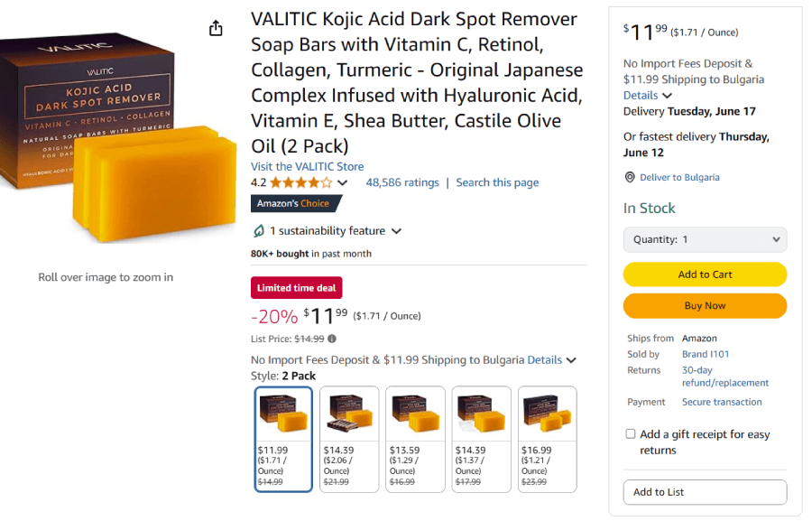Select the $13.59 style option
Image resolution: width=812 pixels, height=521 pixels.
(415, 439)
